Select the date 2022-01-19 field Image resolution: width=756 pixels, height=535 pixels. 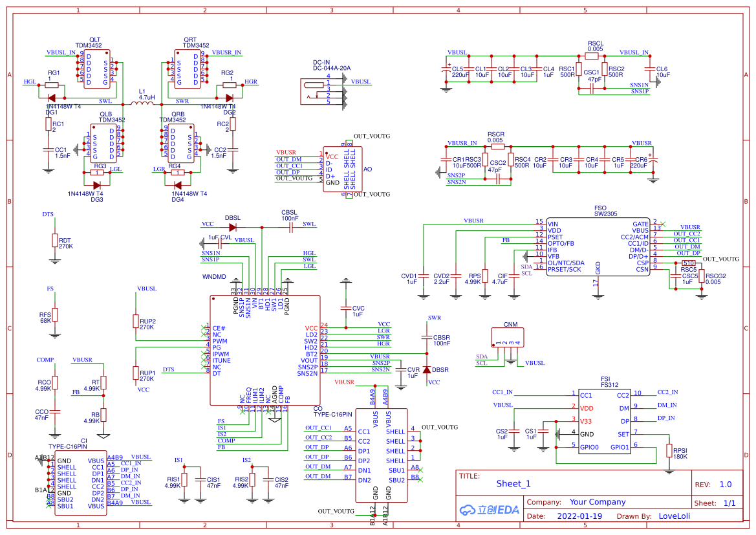[x=579, y=516]
